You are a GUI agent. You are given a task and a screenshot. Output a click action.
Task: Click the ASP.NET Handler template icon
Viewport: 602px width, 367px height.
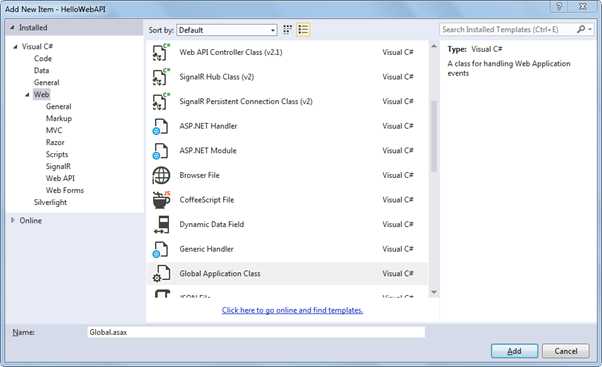point(161,126)
